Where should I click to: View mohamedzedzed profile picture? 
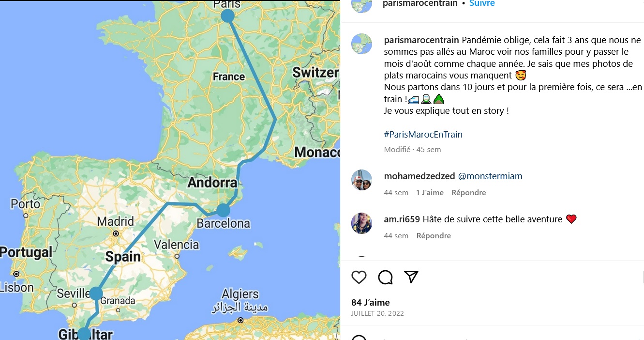click(361, 180)
